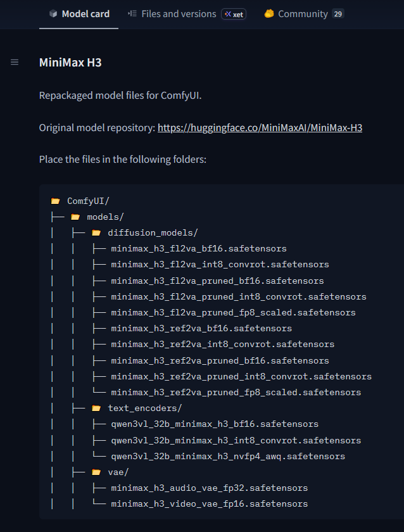The image size is (404, 532).
Task: Click the MiniMax H3 heading
Action: [70, 63]
